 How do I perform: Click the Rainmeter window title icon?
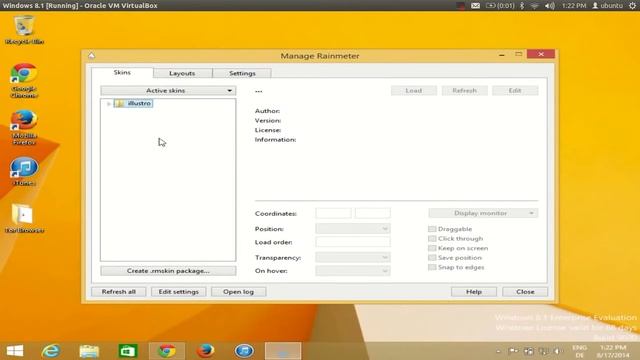pos(91,56)
